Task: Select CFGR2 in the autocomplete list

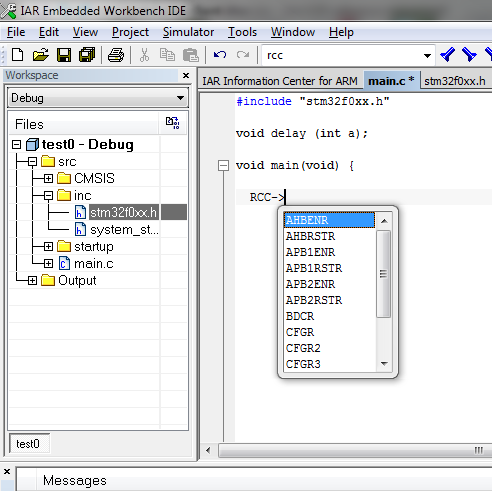Action: pyautogui.click(x=329, y=348)
